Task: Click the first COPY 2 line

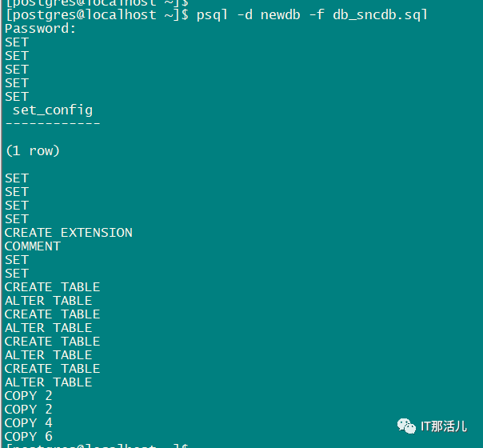Action: click(29, 396)
